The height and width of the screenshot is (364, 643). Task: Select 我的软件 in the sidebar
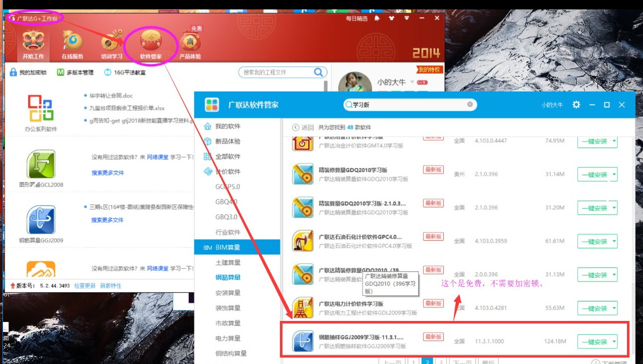228,126
